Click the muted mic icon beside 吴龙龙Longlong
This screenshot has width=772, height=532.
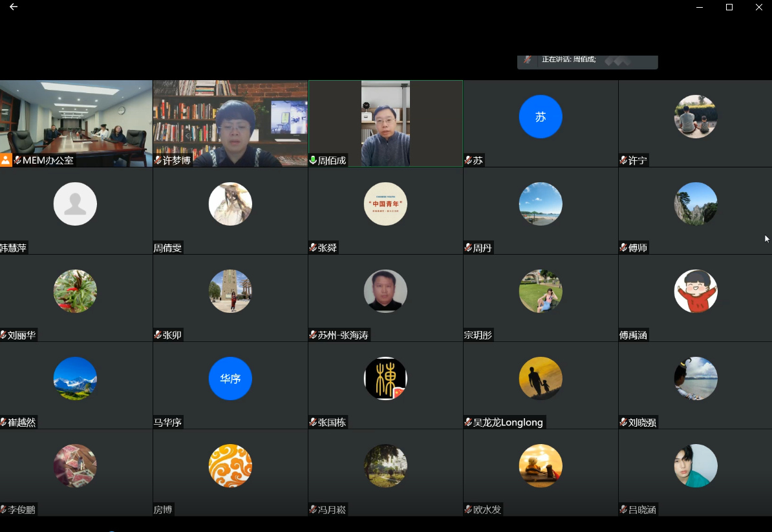coord(468,422)
